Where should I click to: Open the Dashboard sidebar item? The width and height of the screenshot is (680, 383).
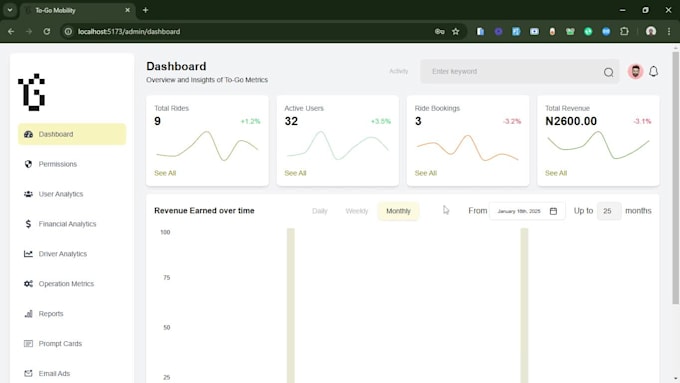pos(72,134)
